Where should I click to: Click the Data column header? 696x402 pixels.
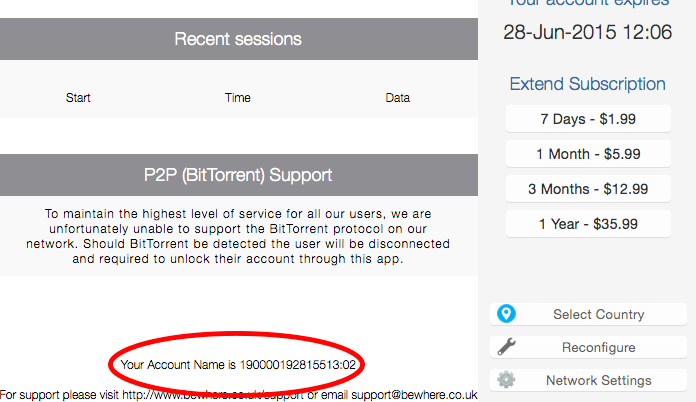[x=398, y=98]
